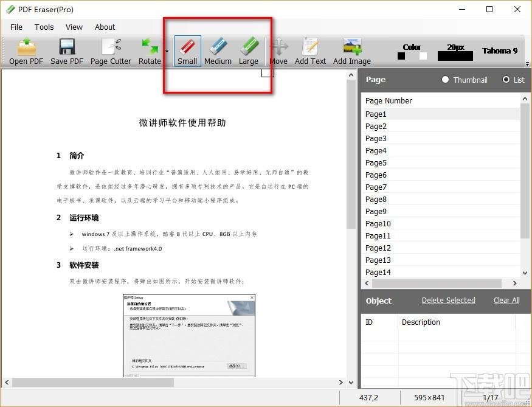
Task: Select Page13 in the page list
Action: click(442, 260)
